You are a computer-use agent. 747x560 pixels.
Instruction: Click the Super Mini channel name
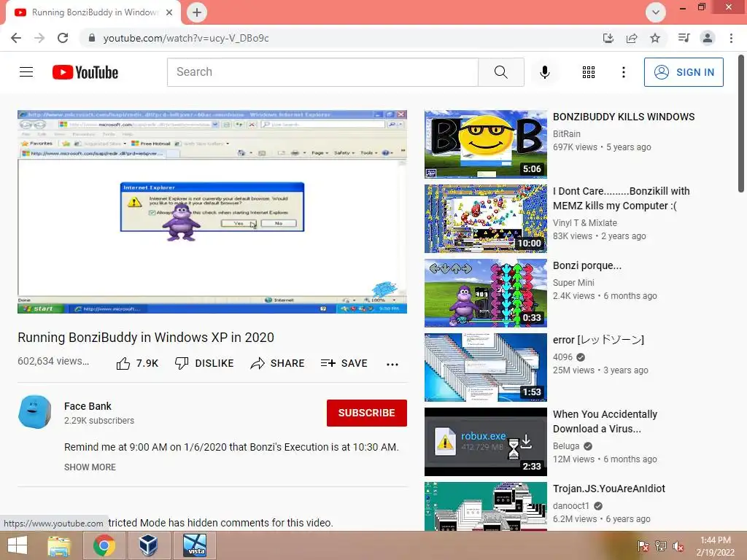pos(573,282)
